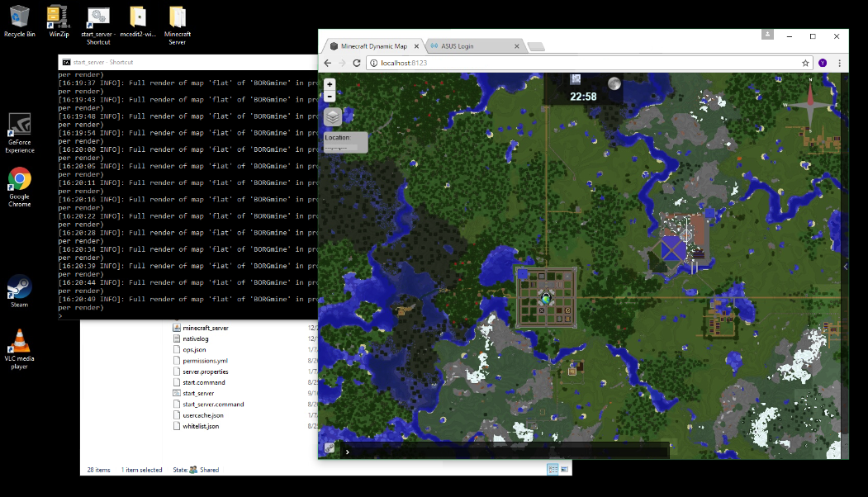
Task: Select the minecraft_server file in Explorer
Action: pos(206,328)
